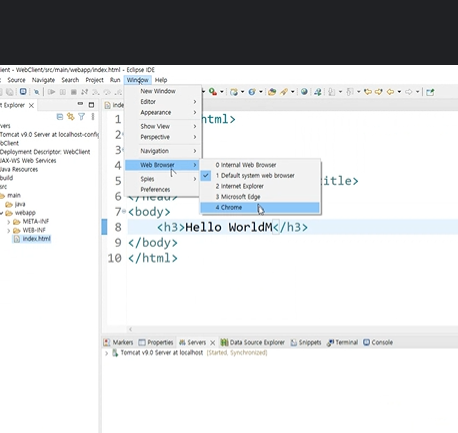
Task: Minimize the Project Explorer panel
Action: [x=80, y=104]
